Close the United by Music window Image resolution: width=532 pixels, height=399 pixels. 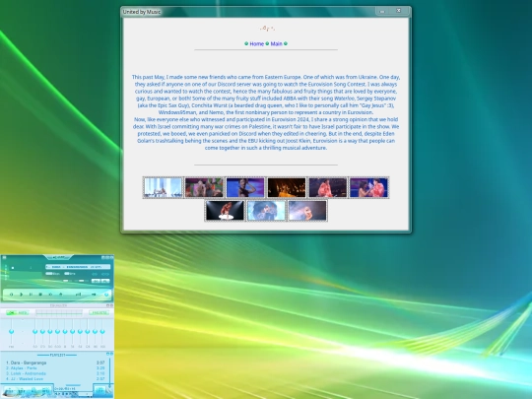[x=399, y=11]
